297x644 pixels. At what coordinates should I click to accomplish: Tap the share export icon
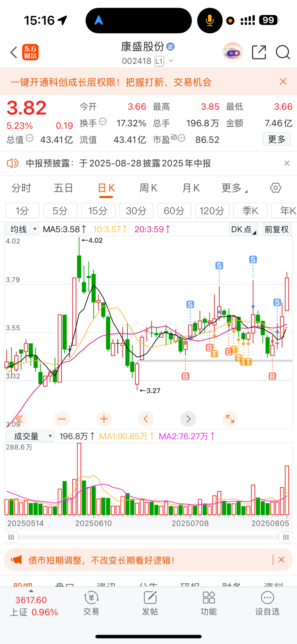pyautogui.click(x=259, y=52)
